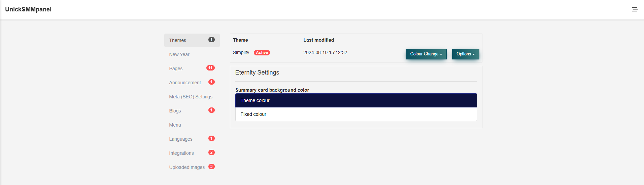Navigate to Announcement section

pos(185,83)
